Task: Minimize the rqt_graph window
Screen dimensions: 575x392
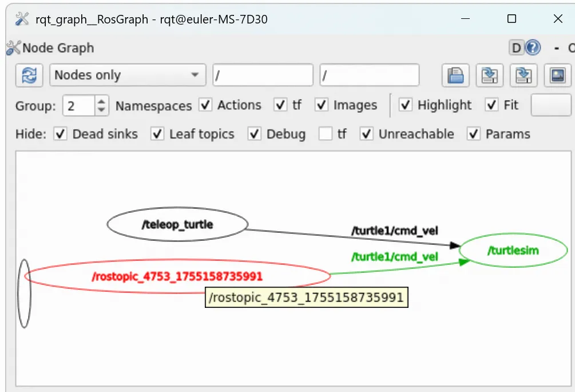Action: (465, 19)
